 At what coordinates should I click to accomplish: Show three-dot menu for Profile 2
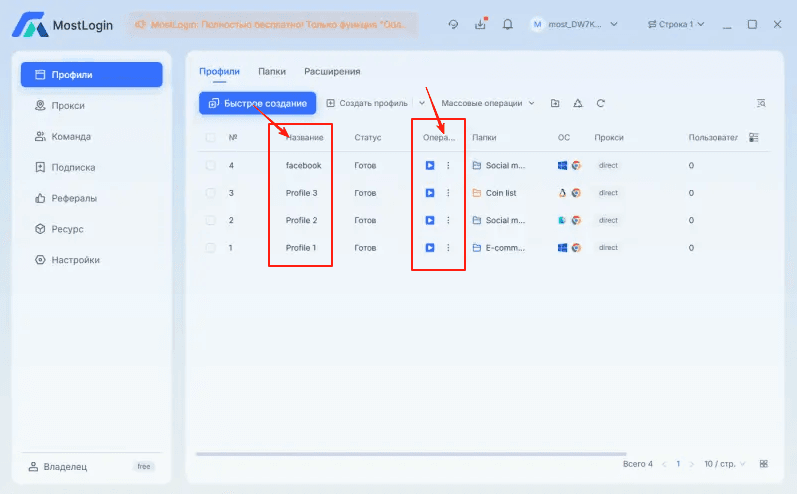click(x=448, y=220)
